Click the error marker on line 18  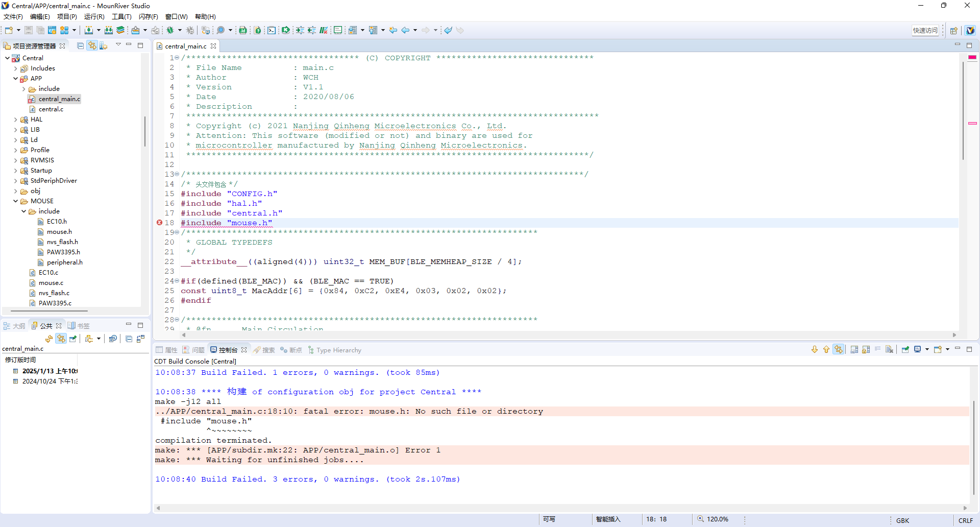click(159, 223)
